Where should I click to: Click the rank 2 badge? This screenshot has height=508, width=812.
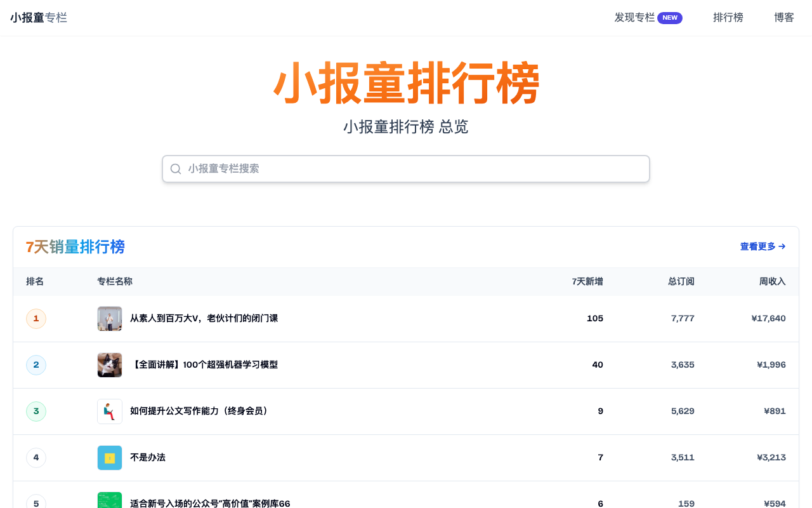(x=36, y=365)
